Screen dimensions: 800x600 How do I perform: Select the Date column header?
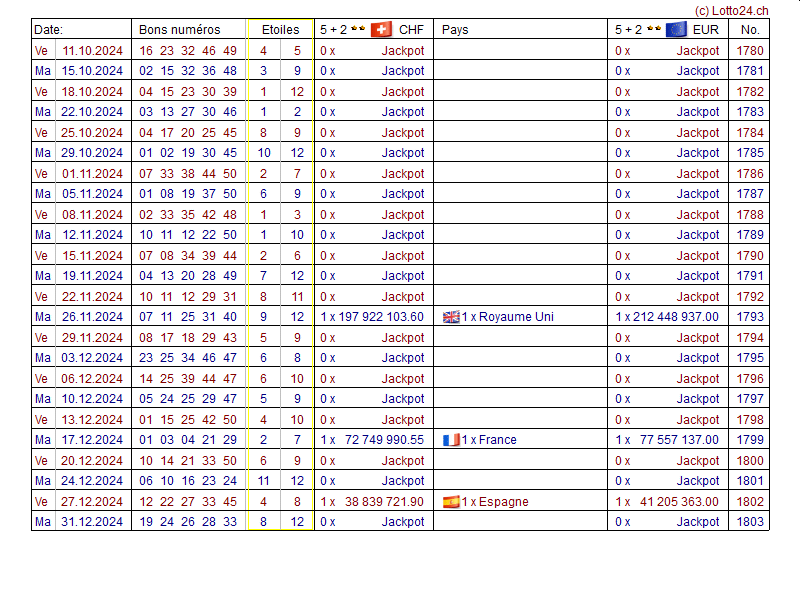(48, 29)
